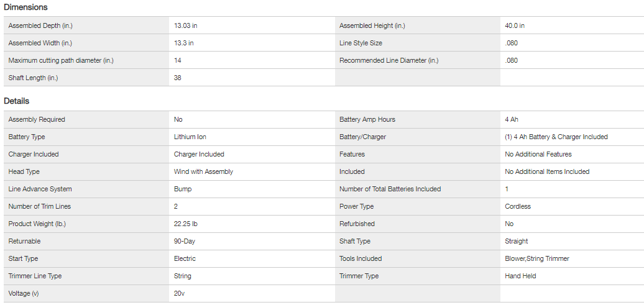644x305 pixels.
Task: Click the Details section heading
Action: [x=17, y=101]
